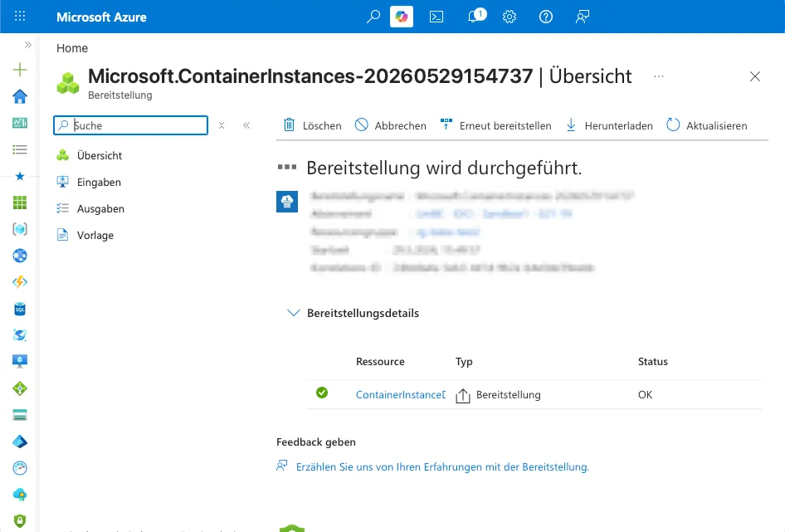The height and width of the screenshot is (532, 785).
Task: Open the more options ellipsis beside Übersicht
Action: 659,76
